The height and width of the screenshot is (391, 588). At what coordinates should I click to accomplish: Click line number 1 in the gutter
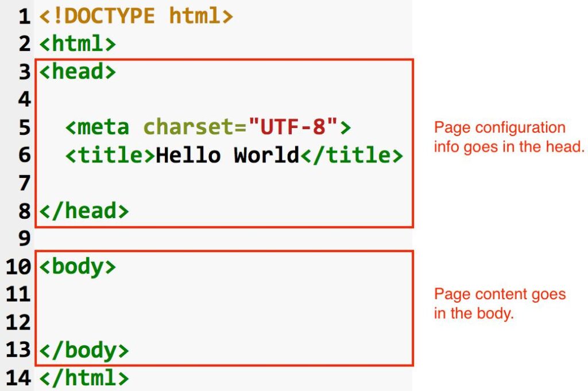pyautogui.click(x=24, y=17)
